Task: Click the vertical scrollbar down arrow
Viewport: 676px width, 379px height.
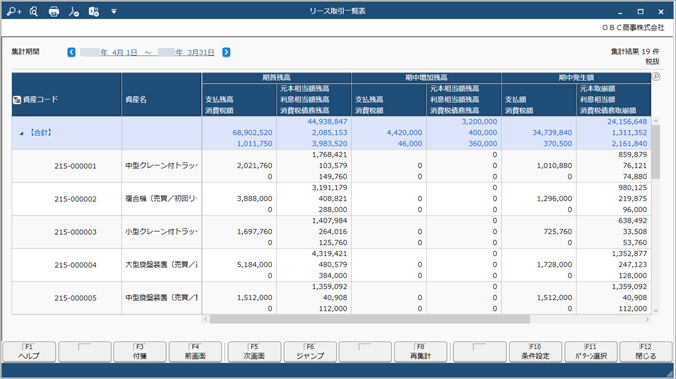Action: click(656, 310)
